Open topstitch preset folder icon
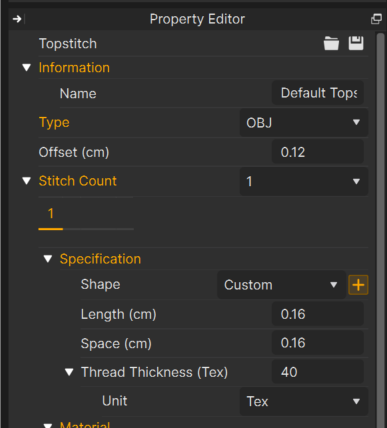 pos(331,43)
